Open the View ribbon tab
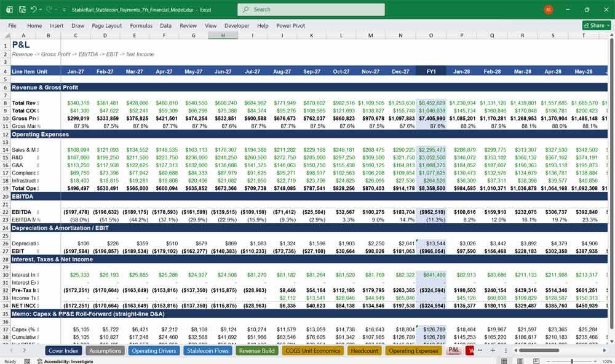This screenshot has height=364, width=615. pyautogui.click(x=210, y=25)
